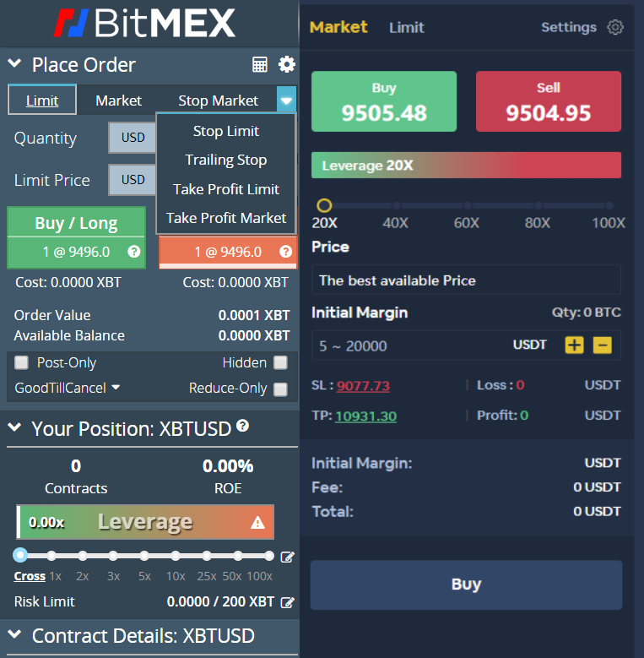The image size is (644, 658).
Task: Choose Trailing Stop from order type menu
Action: [226, 160]
